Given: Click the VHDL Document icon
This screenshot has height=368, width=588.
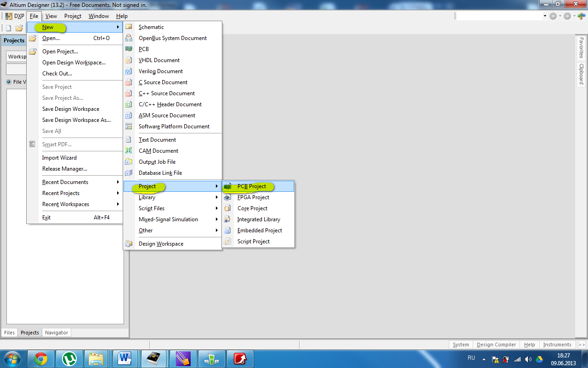Looking at the screenshot, I should (x=129, y=60).
